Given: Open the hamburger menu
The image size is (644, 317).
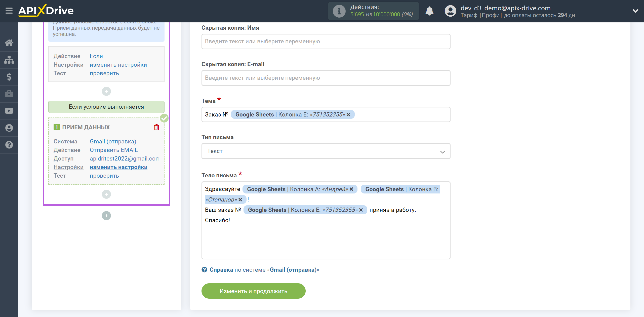Looking at the screenshot, I should point(9,11).
